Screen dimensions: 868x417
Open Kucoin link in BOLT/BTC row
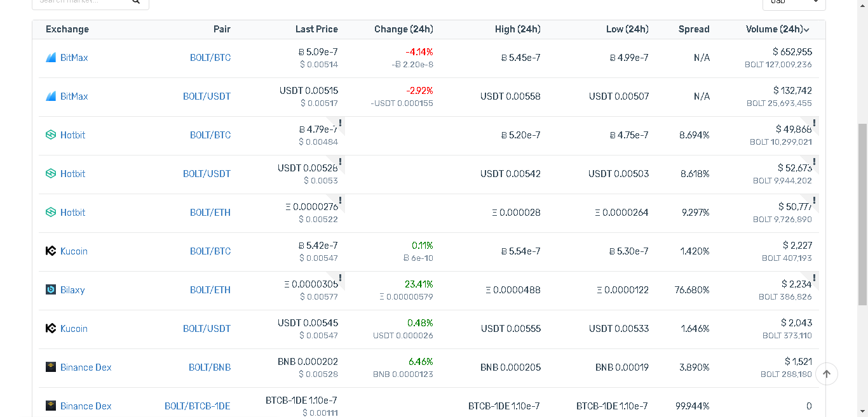coord(74,251)
